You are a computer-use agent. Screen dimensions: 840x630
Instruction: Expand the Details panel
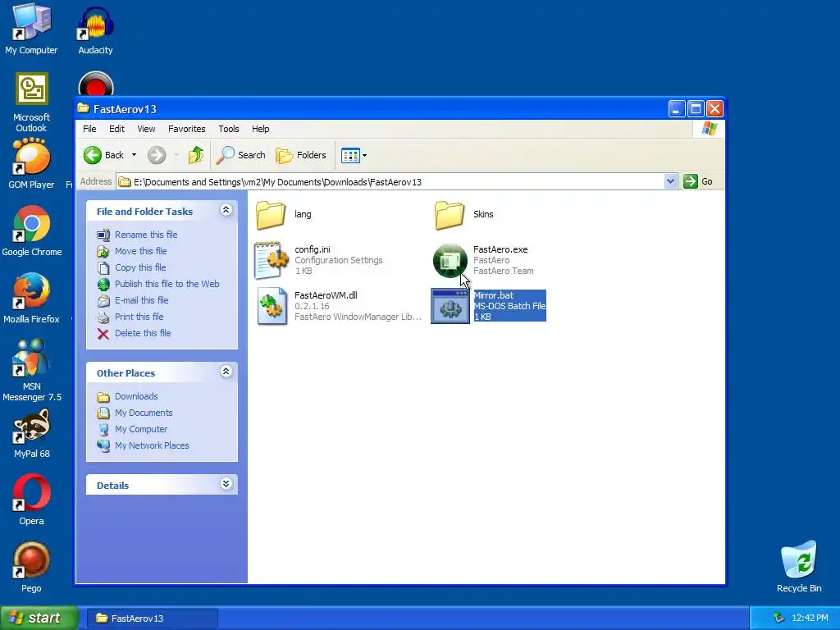(x=226, y=484)
